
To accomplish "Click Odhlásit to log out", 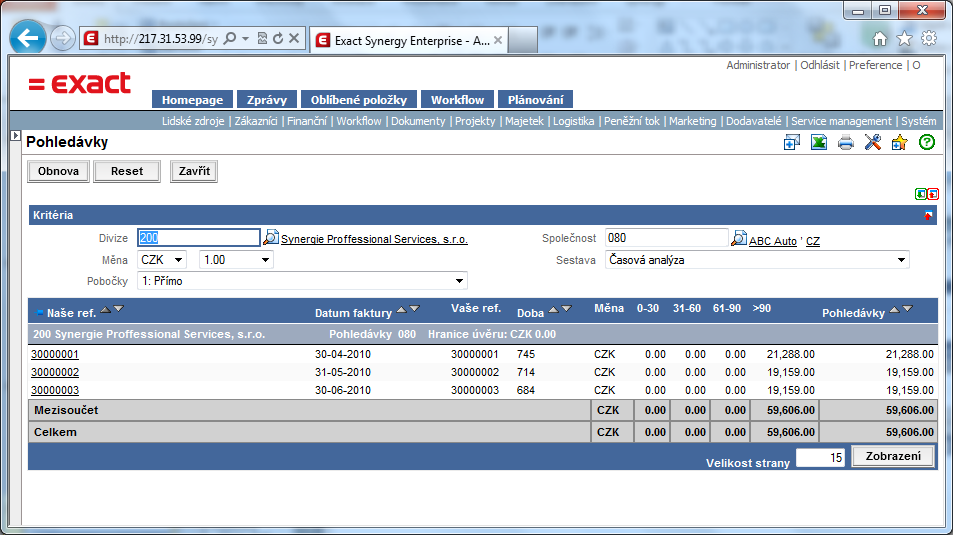I will click(819, 65).
